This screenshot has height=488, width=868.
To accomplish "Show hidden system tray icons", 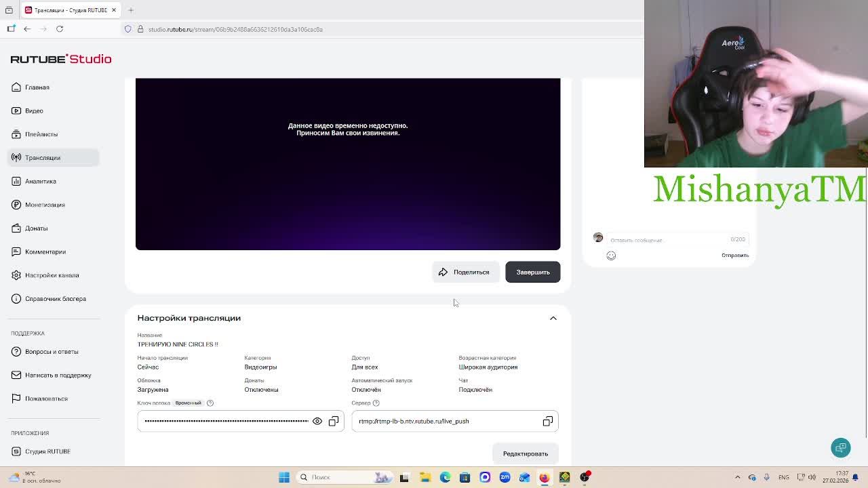I will click(738, 477).
